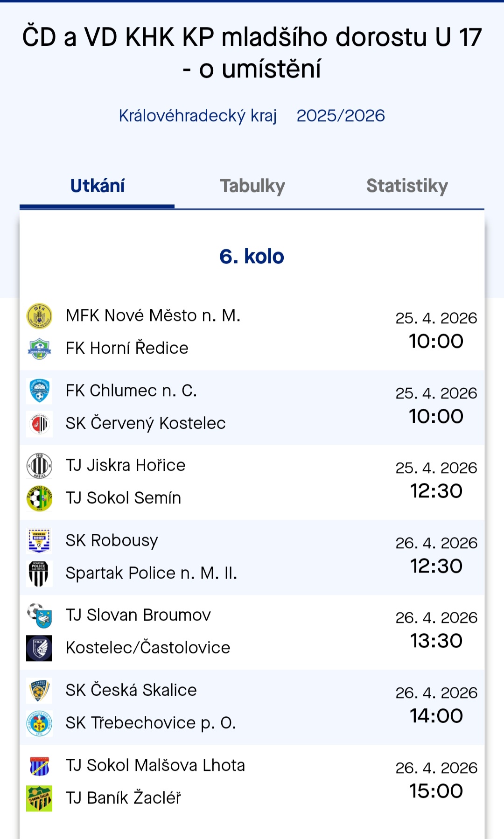
Task: Open TJ Sokol Malšova Lhota team page
Action: tap(155, 765)
